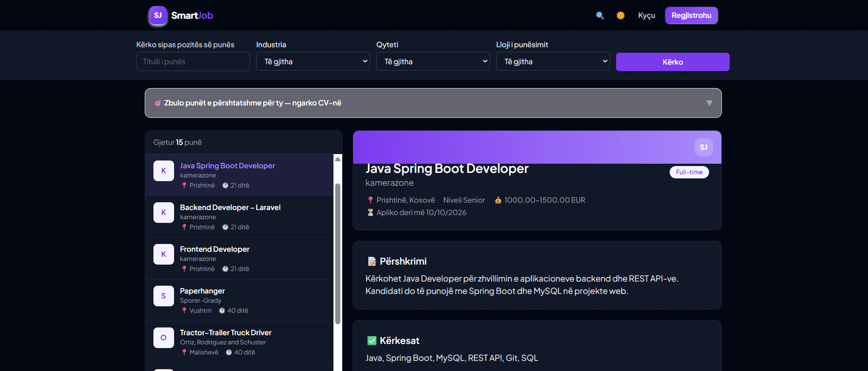Image resolution: width=868 pixels, height=371 pixels.
Task: Click the clock icon in the Paperhanger row
Action: tap(222, 310)
